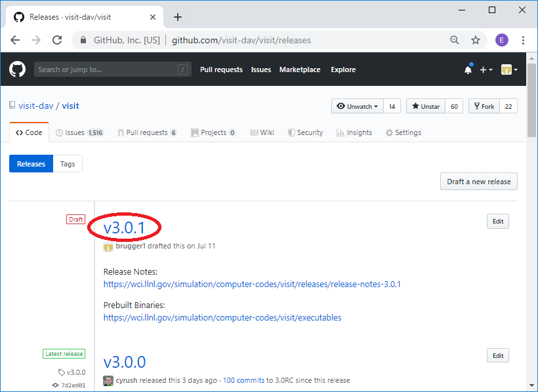Click the Draft label badge

(76, 219)
